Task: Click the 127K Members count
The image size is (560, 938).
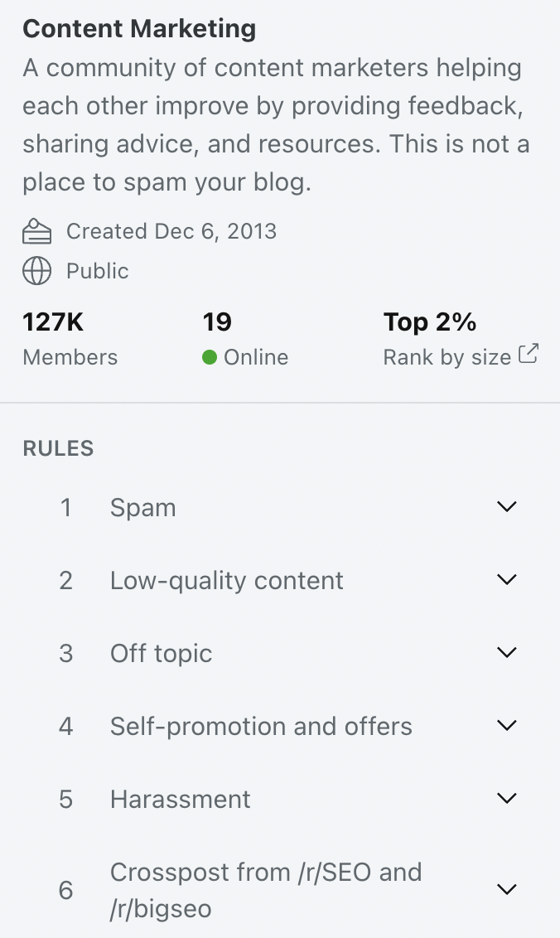Action: coord(52,322)
